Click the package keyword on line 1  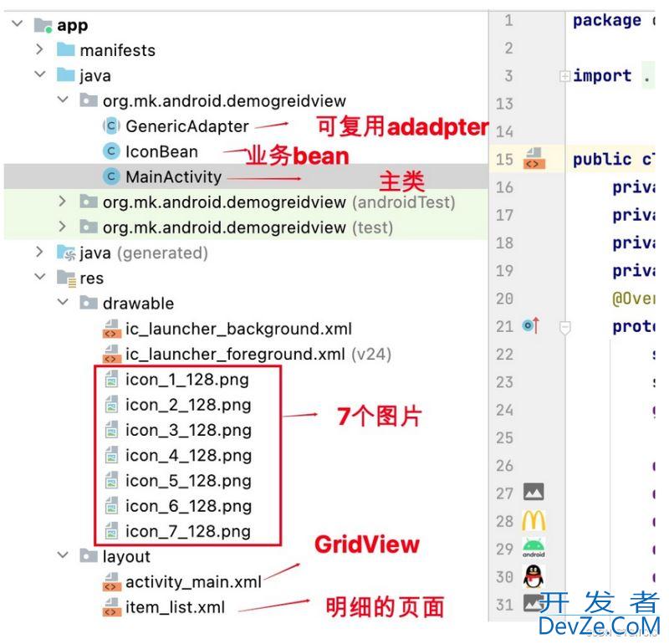[x=607, y=20]
